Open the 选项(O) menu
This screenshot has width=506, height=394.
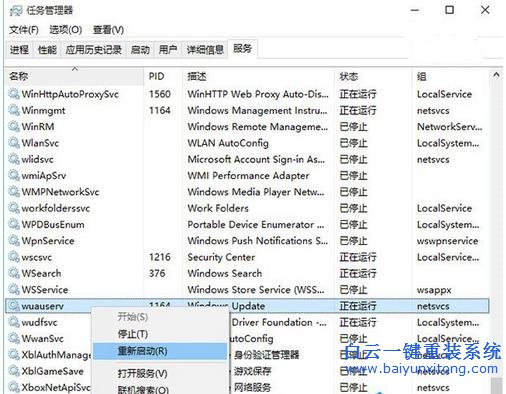click(66, 30)
